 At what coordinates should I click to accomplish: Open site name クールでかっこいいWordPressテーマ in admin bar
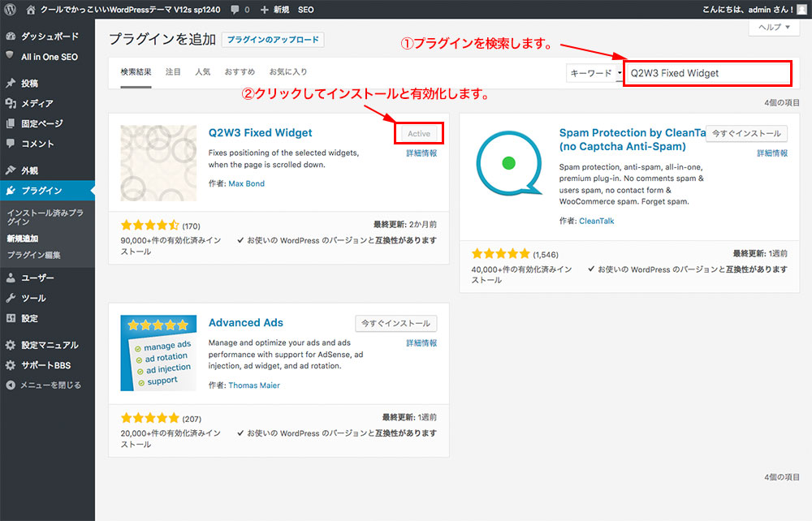(x=130, y=9)
